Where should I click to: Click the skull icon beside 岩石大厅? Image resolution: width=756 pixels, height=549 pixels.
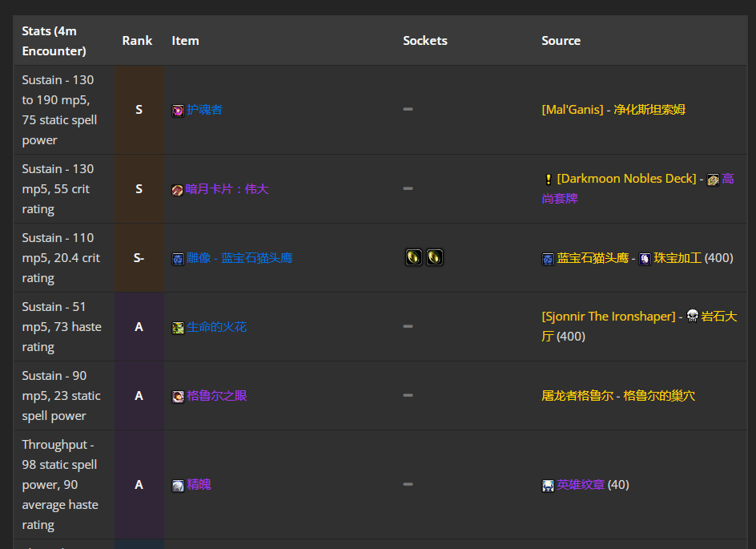coord(693,316)
